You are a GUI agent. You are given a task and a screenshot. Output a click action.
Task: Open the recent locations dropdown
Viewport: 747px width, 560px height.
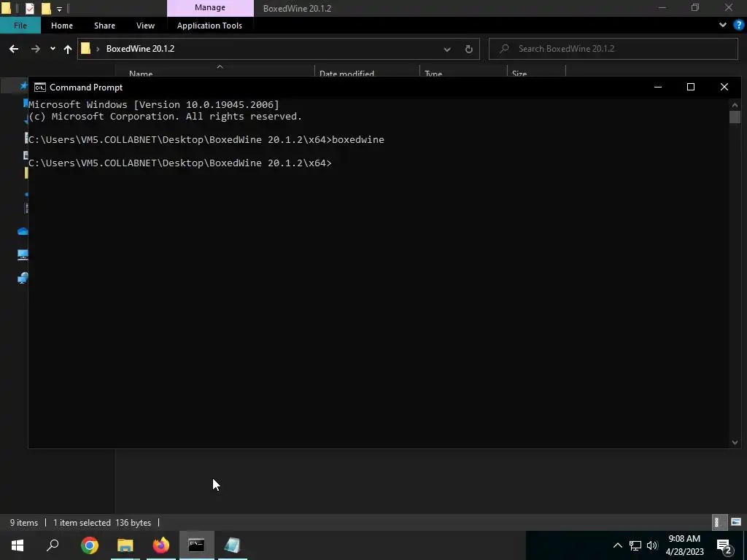[x=53, y=49]
